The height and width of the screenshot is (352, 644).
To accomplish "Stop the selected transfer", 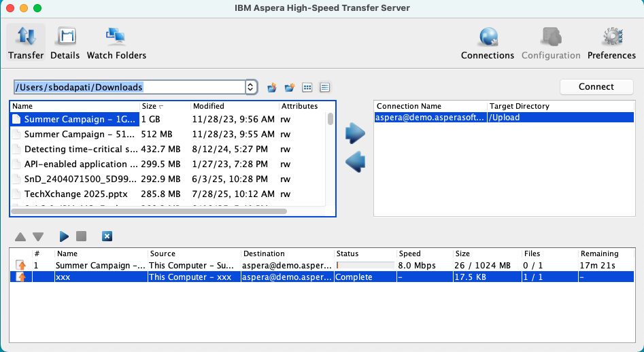I will [x=82, y=236].
